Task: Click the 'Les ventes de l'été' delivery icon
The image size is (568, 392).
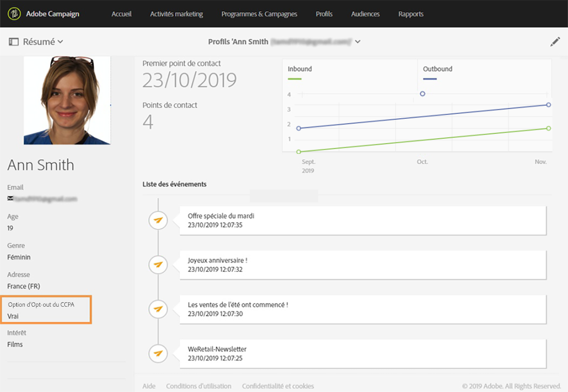Action: click(x=158, y=309)
